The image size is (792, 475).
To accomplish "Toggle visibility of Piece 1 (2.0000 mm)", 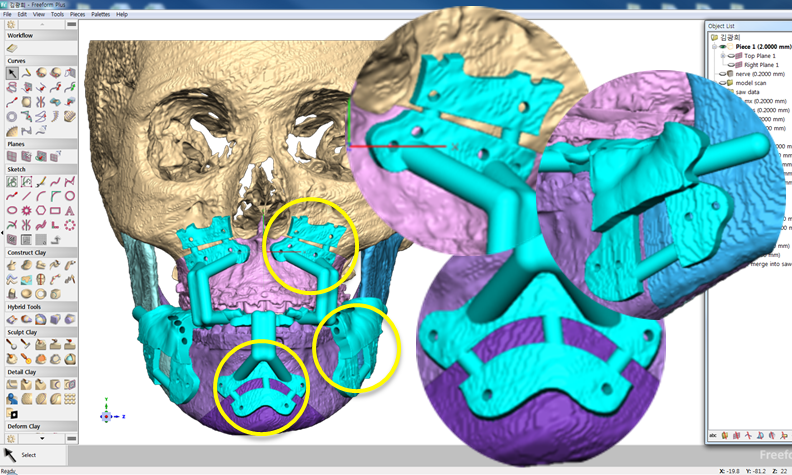I will pos(720,46).
